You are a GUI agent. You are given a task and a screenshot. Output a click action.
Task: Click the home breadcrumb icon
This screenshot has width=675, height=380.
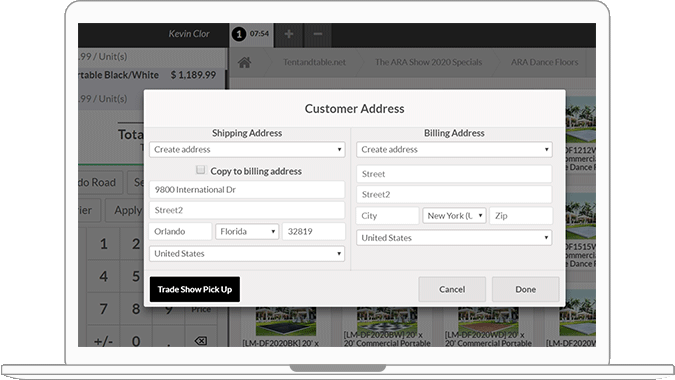pyautogui.click(x=245, y=62)
